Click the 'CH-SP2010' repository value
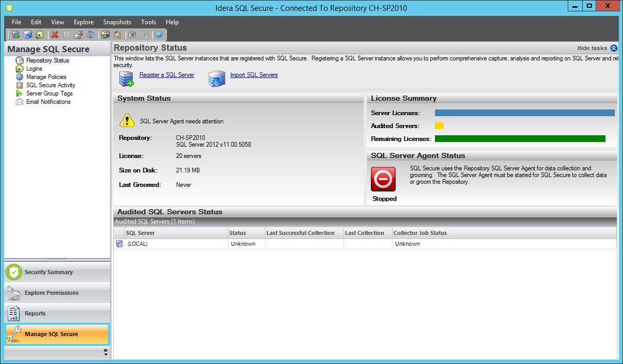Screen dimensions: 623x364 coord(190,138)
